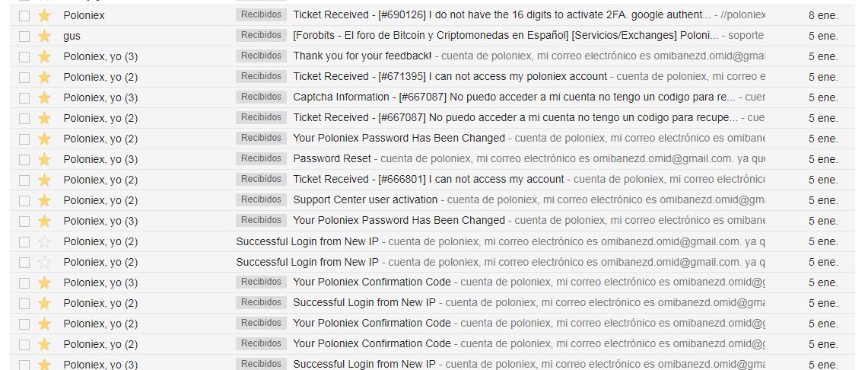868x370 pixels.
Task: Open Recibidos-labeled 'Successful Login from New IP' (2) email
Action: click(x=364, y=302)
